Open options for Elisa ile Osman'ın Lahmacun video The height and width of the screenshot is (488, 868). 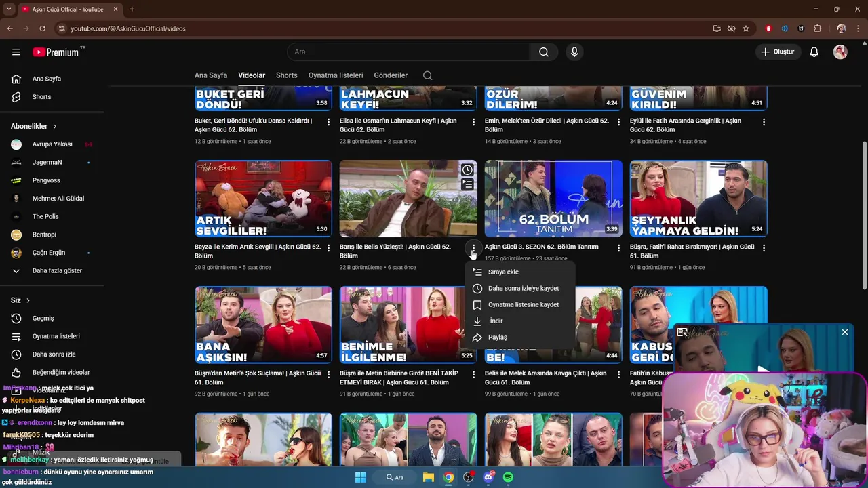tap(474, 122)
